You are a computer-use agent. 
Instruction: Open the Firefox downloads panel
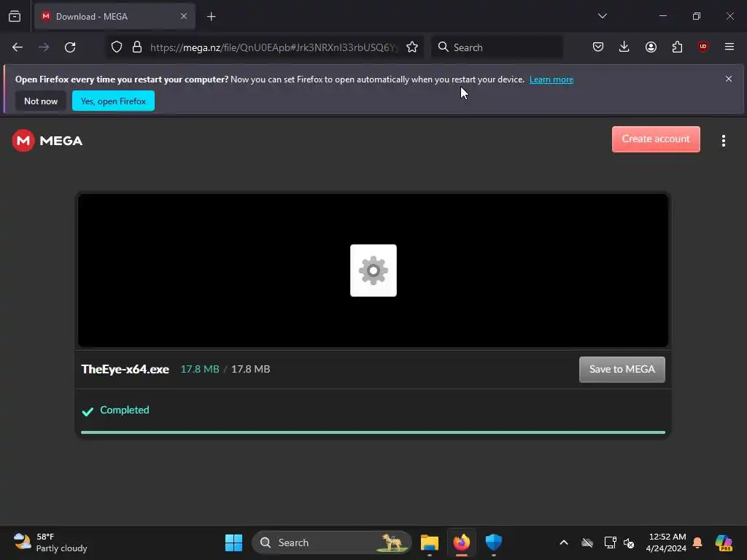[624, 47]
